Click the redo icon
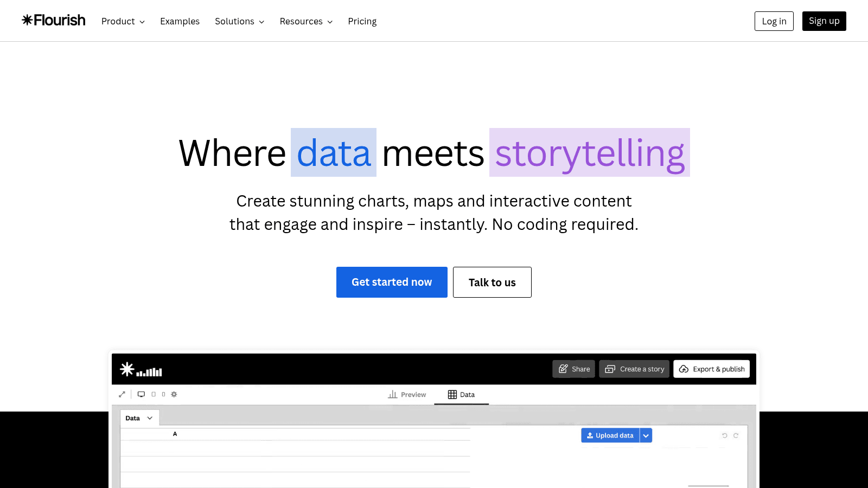The image size is (868, 488). [736, 435]
